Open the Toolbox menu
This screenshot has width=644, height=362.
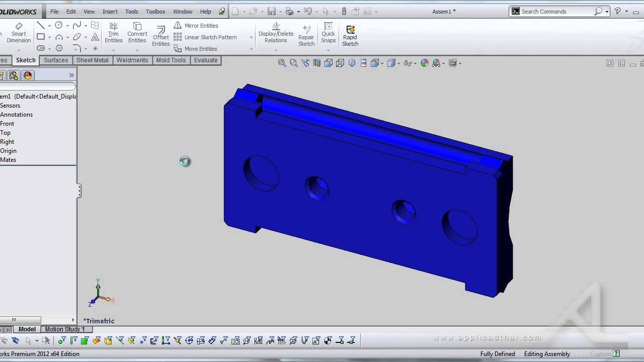tap(155, 12)
